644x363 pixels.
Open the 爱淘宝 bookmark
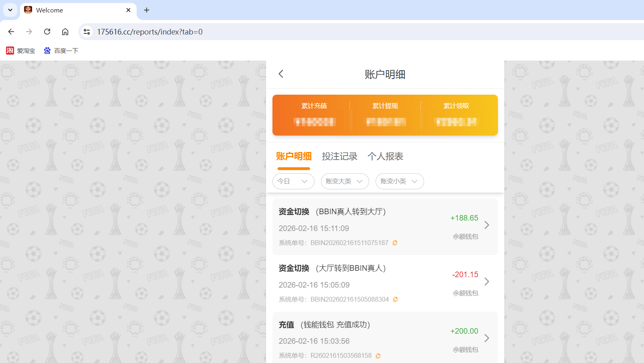tap(20, 51)
